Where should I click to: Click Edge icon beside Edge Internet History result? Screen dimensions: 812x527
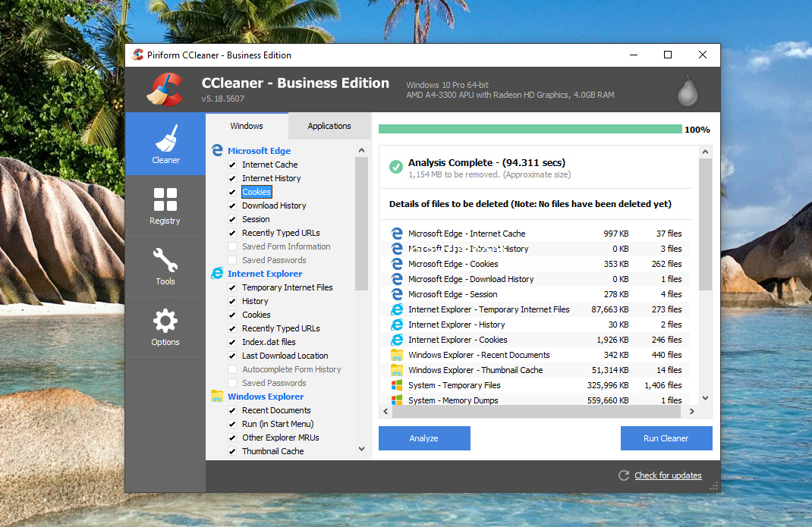[397, 249]
